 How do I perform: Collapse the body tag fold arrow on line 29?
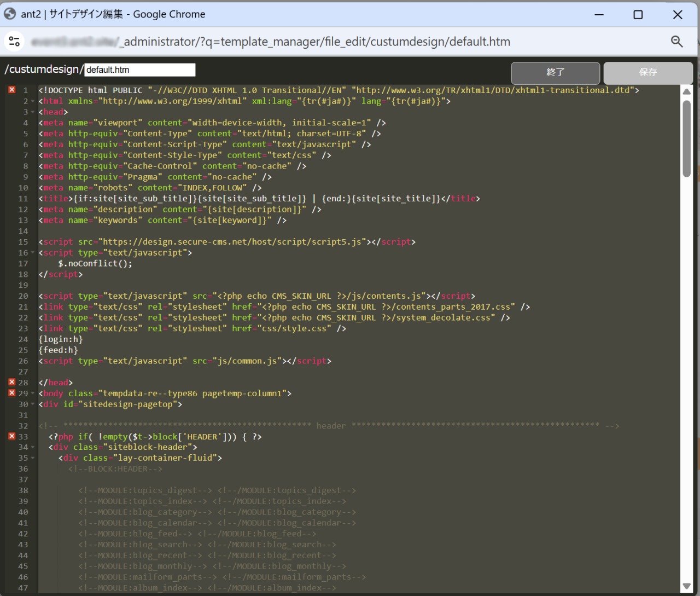[33, 394]
